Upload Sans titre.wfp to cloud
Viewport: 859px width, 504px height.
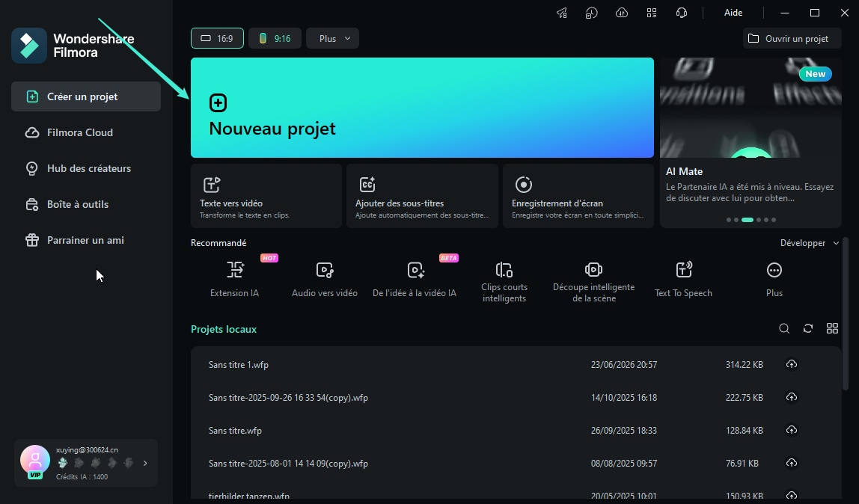pyautogui.click(x=791, y=430)
